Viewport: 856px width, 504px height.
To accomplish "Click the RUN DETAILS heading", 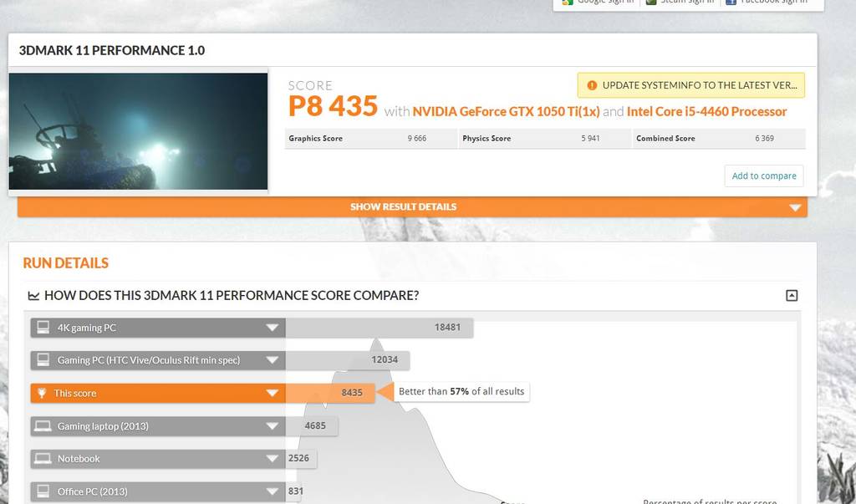I will [65, 263].
